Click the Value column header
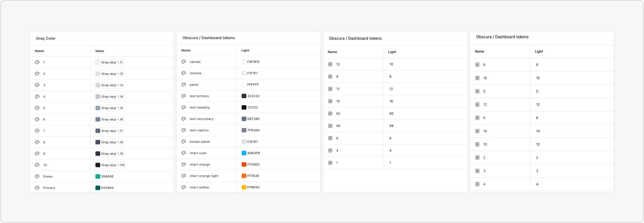The image size is (644, 223). [100, 51]
